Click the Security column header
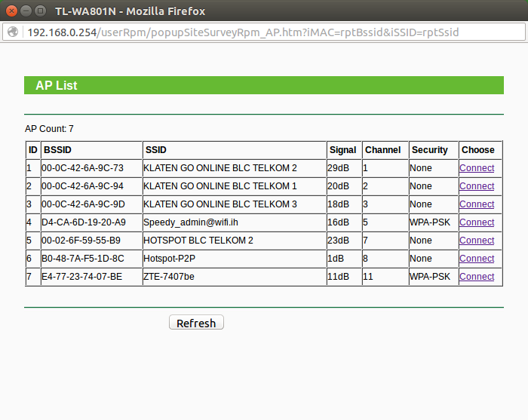Viewport: 528px width, 420px height. tap(434, 150)
